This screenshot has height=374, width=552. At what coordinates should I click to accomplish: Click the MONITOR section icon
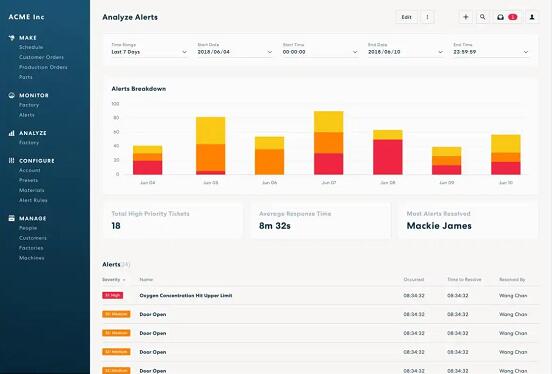click(12, 95)
